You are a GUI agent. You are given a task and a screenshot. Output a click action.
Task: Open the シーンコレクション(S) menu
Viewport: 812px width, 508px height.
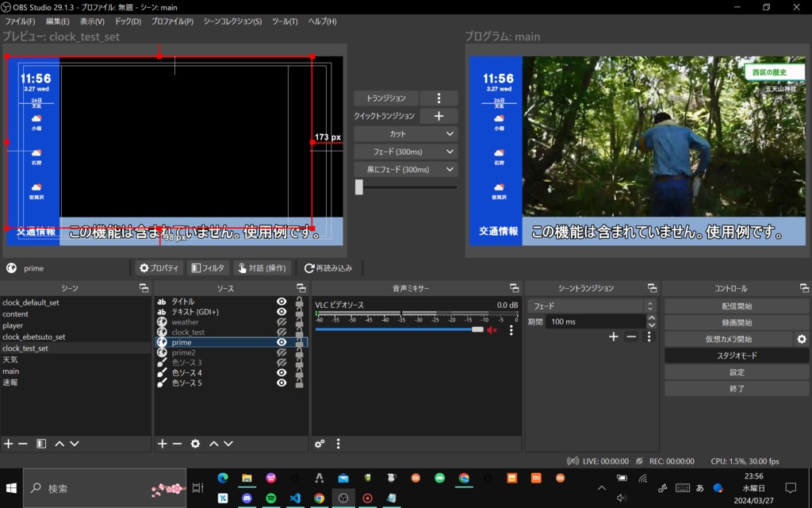[232, 21]
